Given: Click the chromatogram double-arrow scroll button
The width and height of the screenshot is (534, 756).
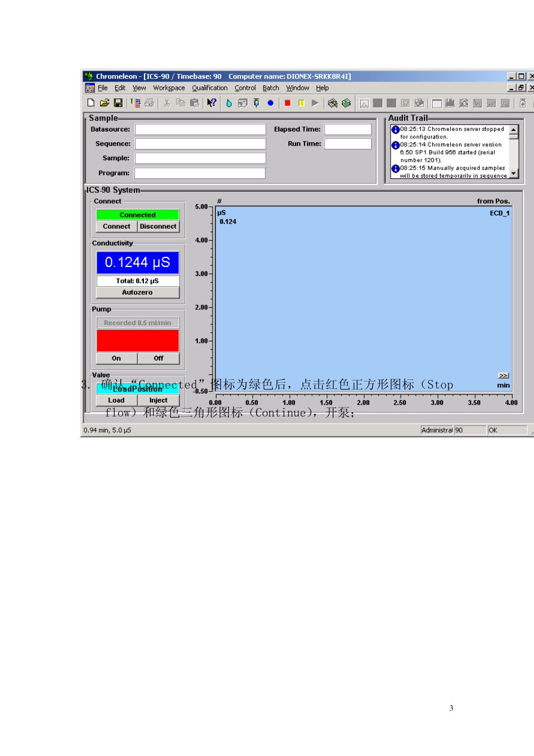Looking at the screenshot, I should click(504, 375).
